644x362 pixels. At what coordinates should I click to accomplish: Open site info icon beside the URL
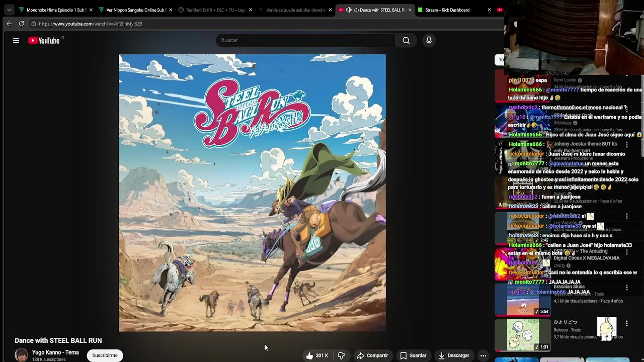pos(33,24)
